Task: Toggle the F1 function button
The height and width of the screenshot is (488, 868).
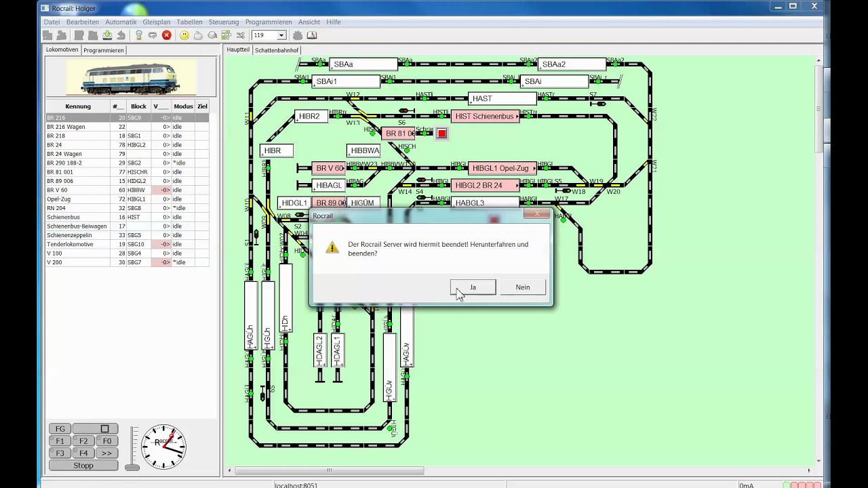Action: pos(60,441)
